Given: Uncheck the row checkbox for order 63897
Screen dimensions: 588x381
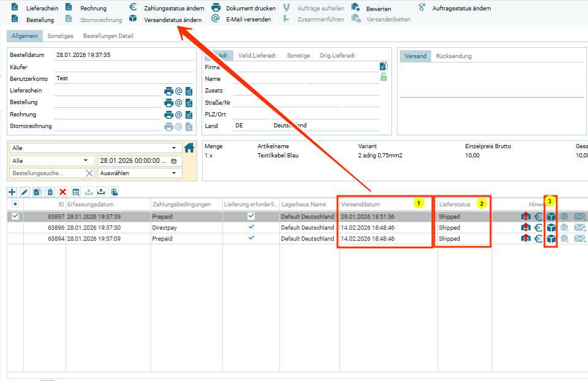Looking at the screenshot, I should coord(15,216).
